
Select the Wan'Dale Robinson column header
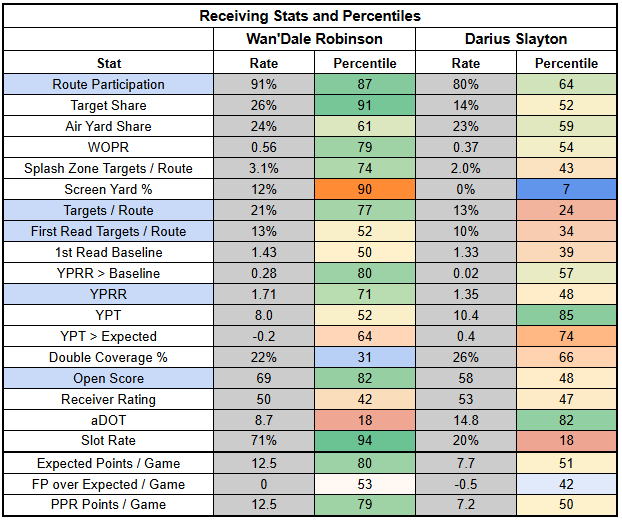[x=315, y=39]
